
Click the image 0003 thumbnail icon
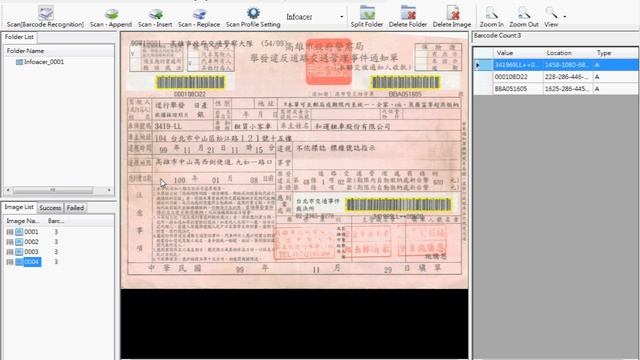(19, 252)
